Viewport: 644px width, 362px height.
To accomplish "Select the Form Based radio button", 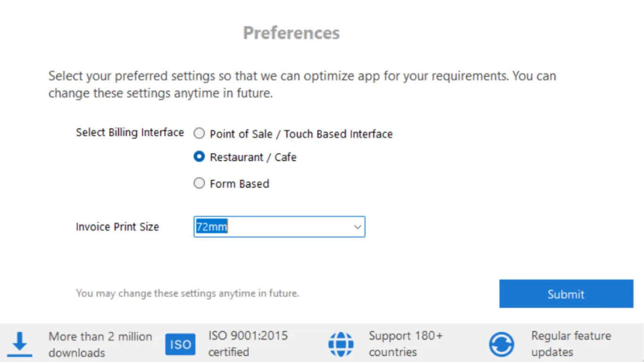I will [199, 183].
